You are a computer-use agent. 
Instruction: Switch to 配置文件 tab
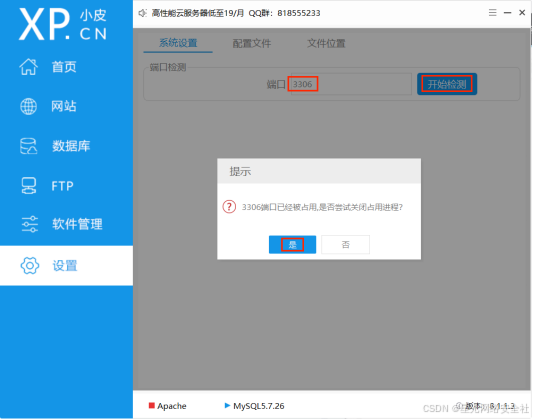coord(252,43)
